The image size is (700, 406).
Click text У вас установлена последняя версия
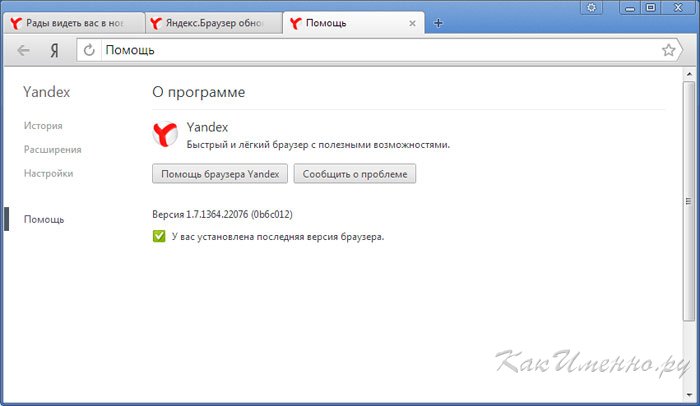(x=278, y=237)
